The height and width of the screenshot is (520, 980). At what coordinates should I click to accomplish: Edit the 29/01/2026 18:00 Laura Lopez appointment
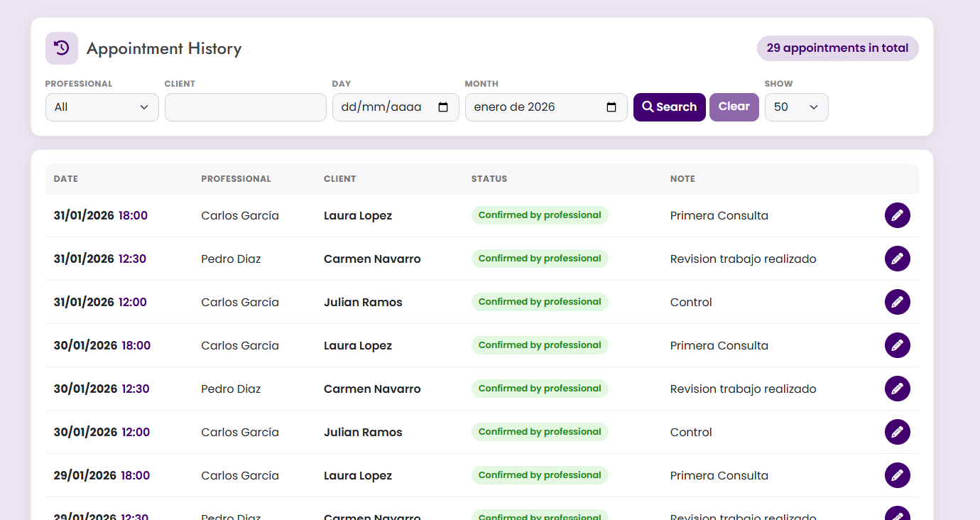[x=898, y=475]
